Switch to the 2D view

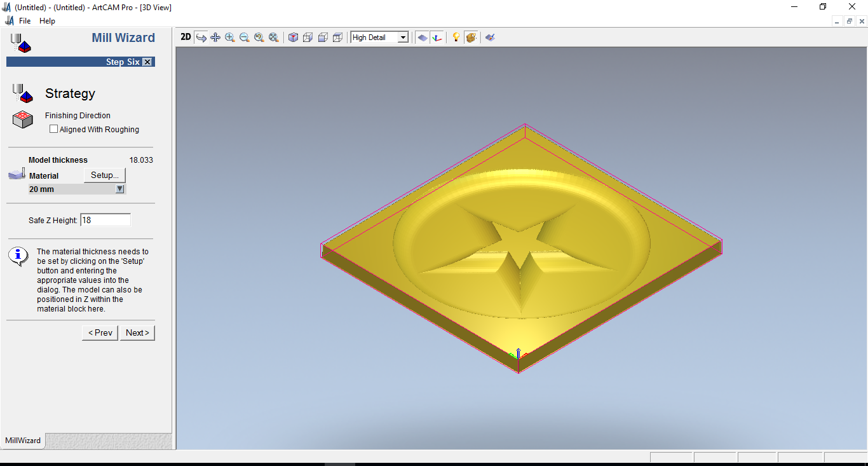coord(186,38)
